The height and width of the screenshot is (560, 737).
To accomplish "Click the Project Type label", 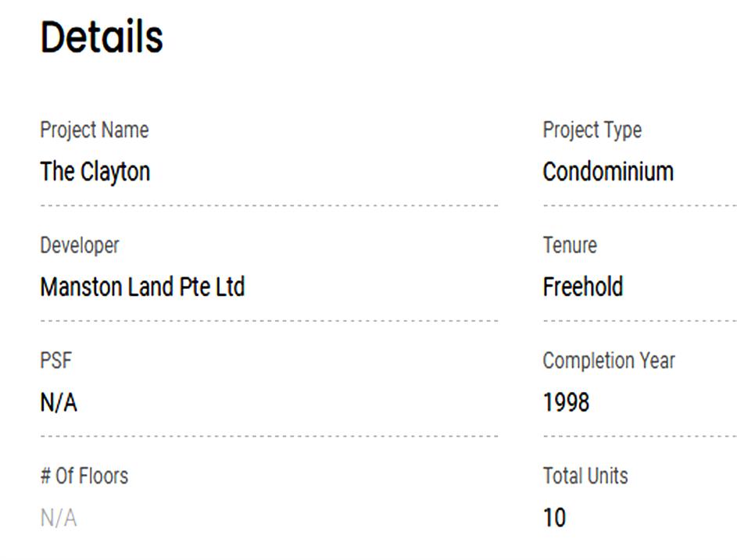I will 592,130.
